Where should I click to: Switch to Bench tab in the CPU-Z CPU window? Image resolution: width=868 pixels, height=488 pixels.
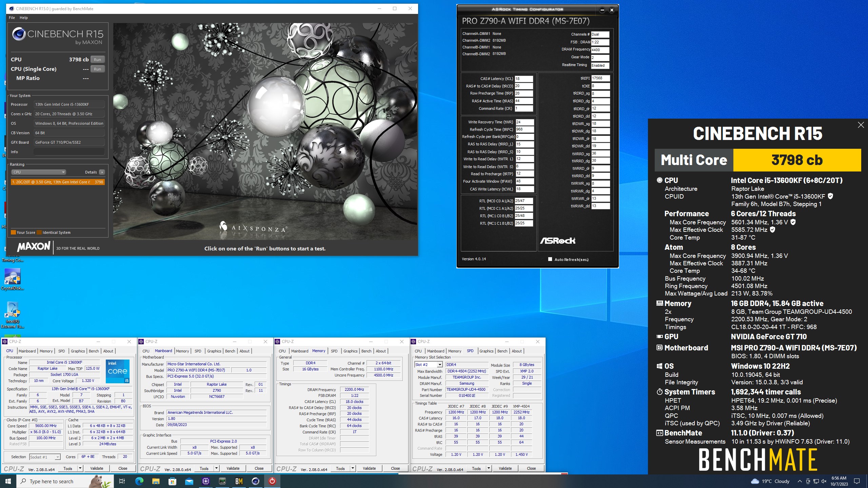[x=94, y=351]
